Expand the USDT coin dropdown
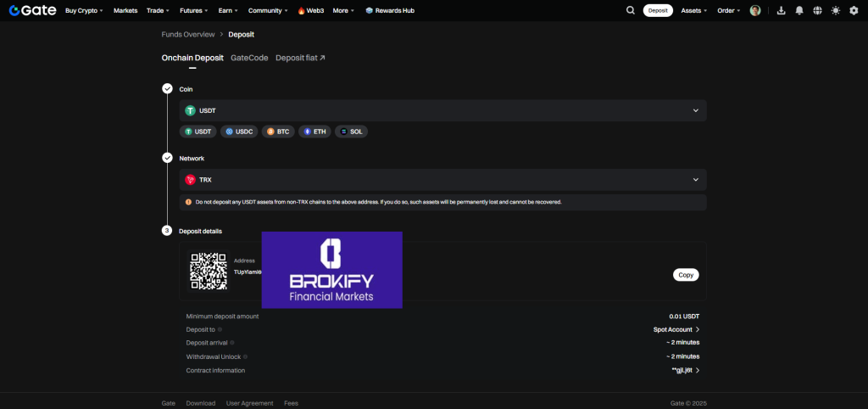This screenshot has height=409, width=868. point(442,110)
